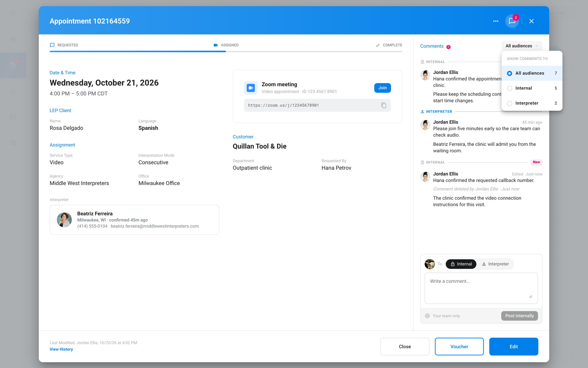Click the Complete step checkmark icon
The width and height of the screenshot is (588, 368).
point(378,45)
